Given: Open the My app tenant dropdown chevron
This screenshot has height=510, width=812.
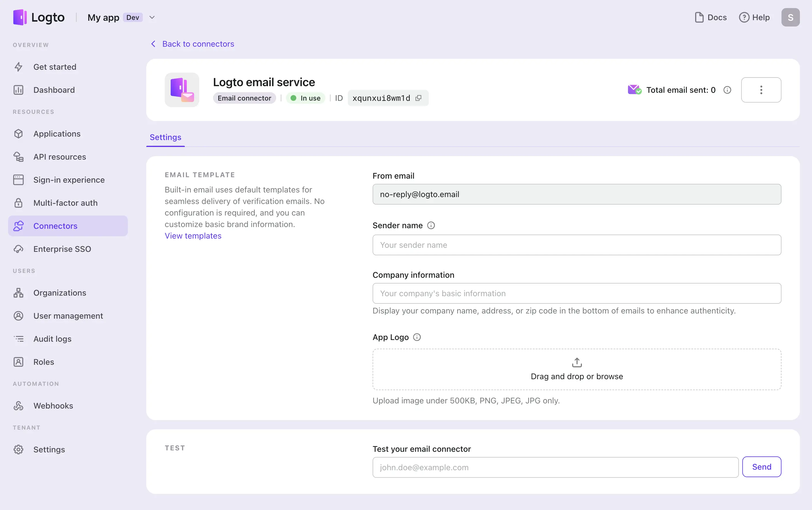Looking at the screenshot, I should (x=152, y=18).
